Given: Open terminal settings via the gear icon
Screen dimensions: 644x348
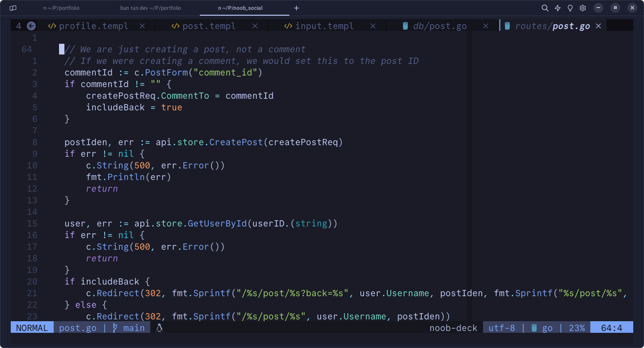Looking at the screenshot, I should pos(582,8).
